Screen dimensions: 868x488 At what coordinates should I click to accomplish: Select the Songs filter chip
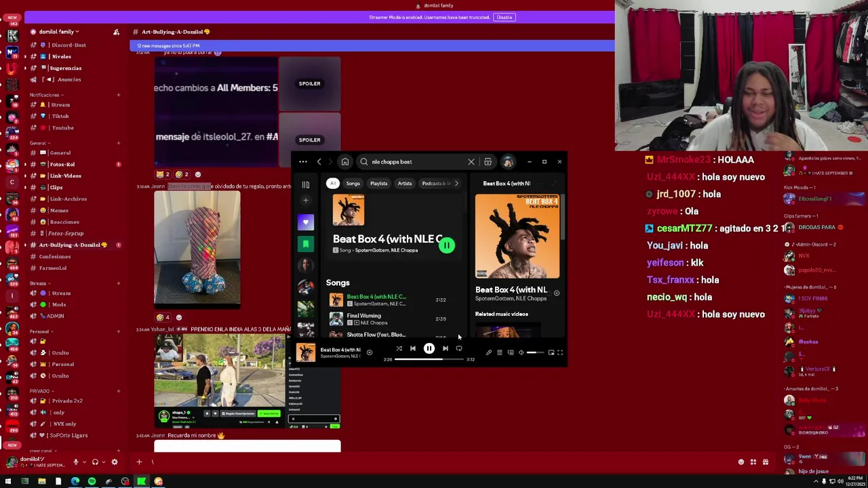(353, 184)
